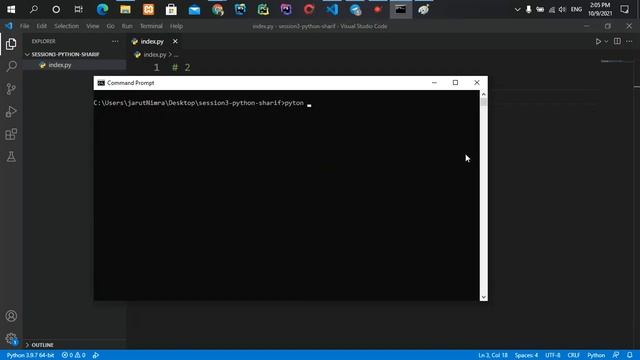The height and width of the screenshot is (360, 640).
Task: Open the Run menu
Action: [127, 26]
